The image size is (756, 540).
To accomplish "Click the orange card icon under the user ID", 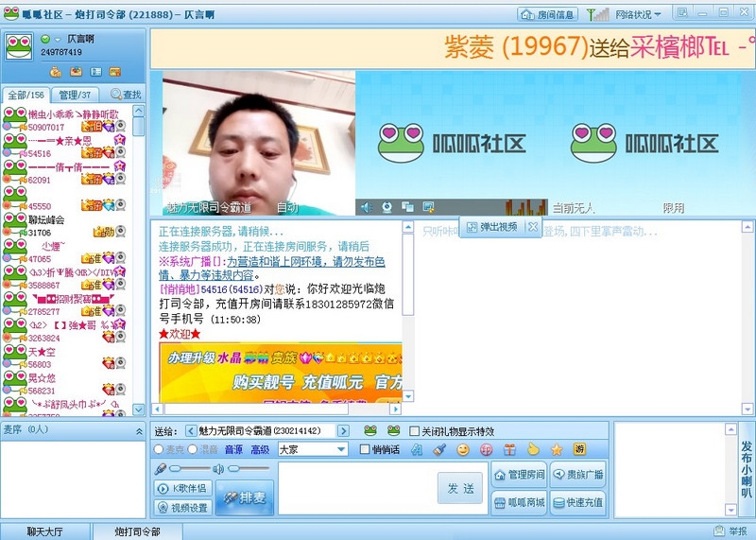I will point(114,72).
